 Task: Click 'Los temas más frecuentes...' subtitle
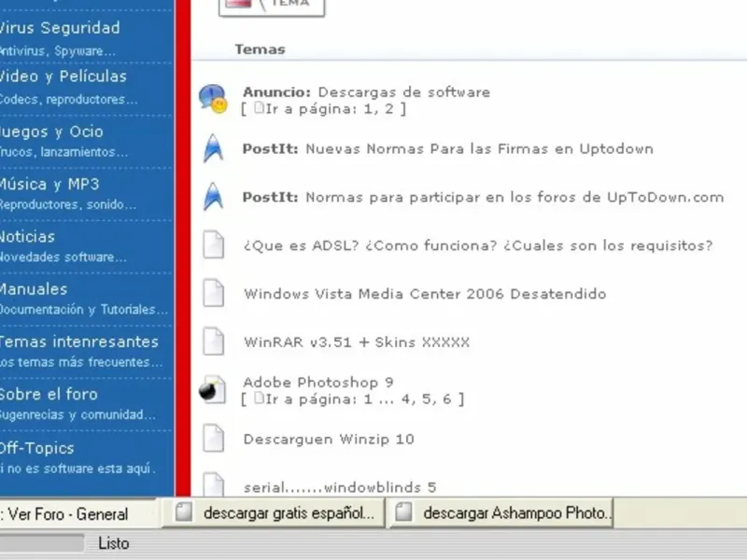[81, 362]
